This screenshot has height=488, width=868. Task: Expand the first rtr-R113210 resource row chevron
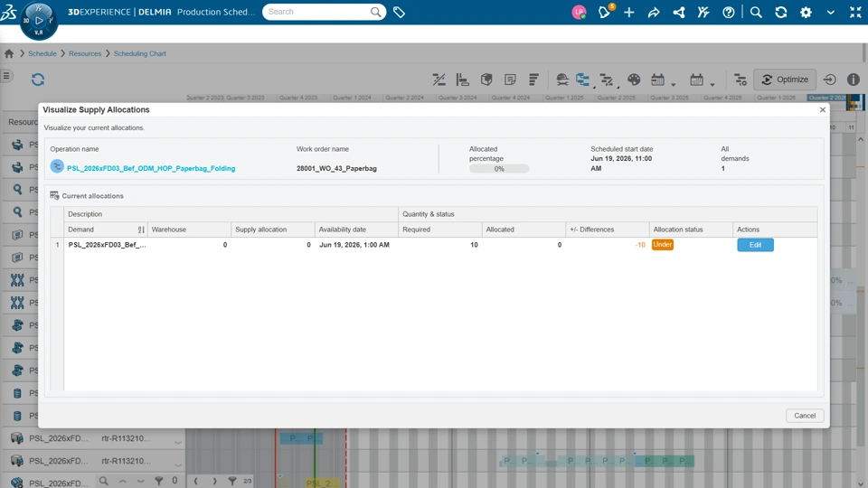178,442
